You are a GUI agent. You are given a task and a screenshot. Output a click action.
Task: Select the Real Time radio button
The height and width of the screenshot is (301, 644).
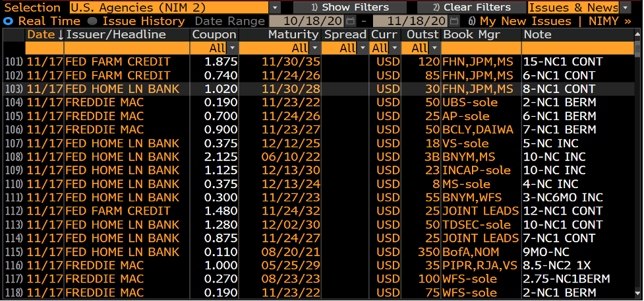(9, 21)
